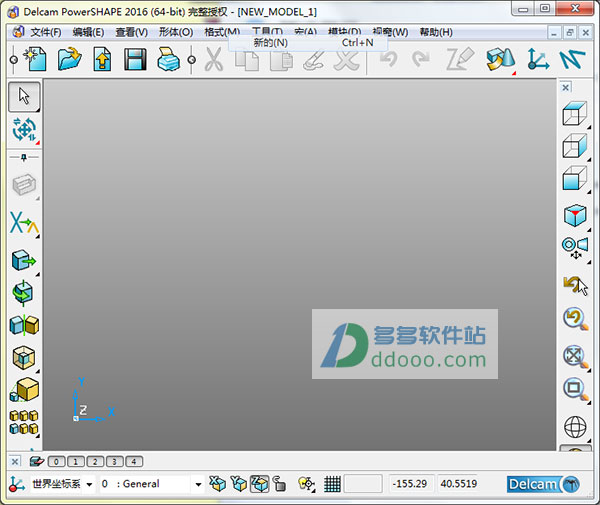This screenshot has width=600, height=505.
Task: Click the line drawing toolbar icon
Action: (572, 59)
